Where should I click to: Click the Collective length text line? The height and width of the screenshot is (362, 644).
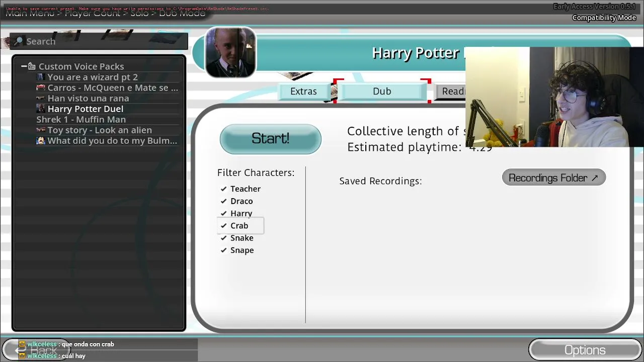[406, 131]
